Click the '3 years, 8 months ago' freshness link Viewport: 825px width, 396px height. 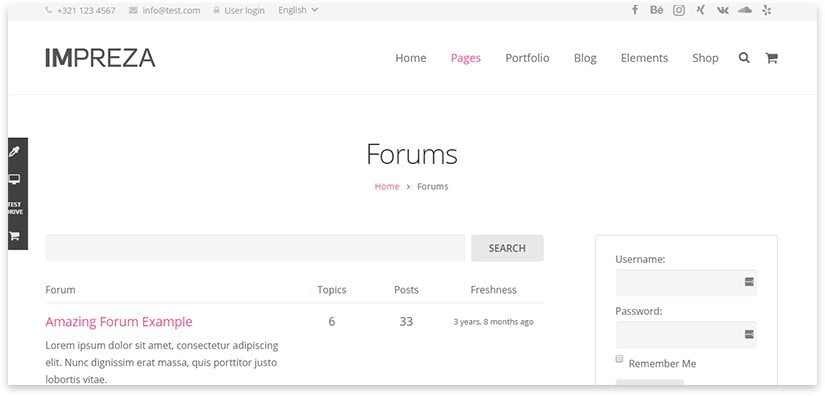pos(494,321)
